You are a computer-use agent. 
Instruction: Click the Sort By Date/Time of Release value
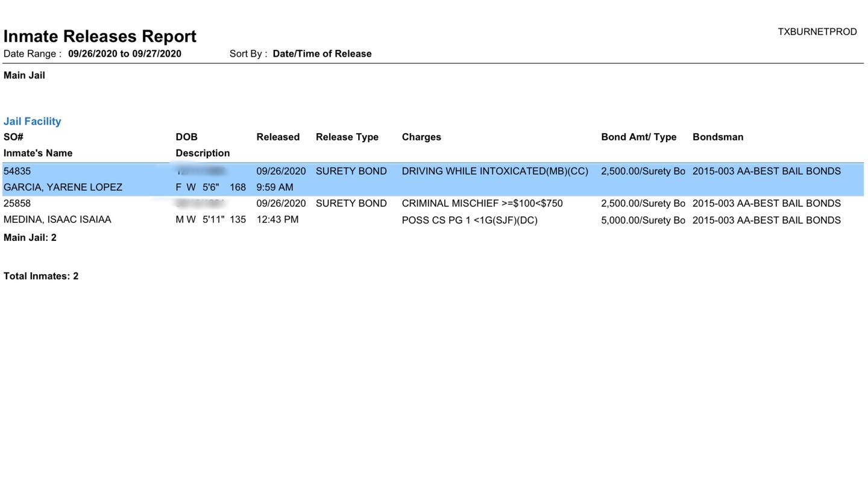pyautogui.click(x=322, y=54)
